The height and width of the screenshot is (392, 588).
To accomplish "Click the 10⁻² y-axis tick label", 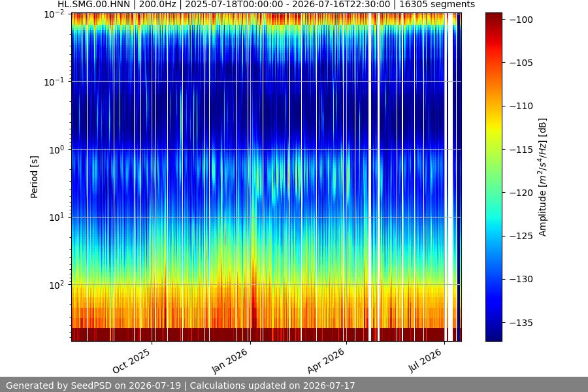I will pyautogui.click(x=54, y=14).
